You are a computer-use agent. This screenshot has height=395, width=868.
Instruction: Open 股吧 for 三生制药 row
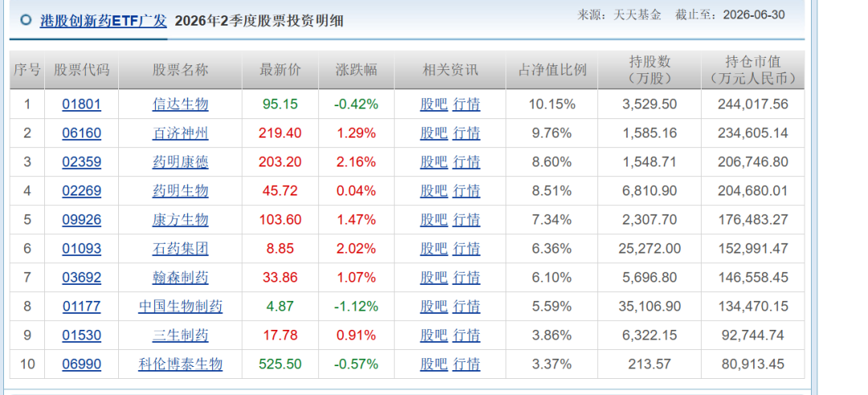coord(433,335)
